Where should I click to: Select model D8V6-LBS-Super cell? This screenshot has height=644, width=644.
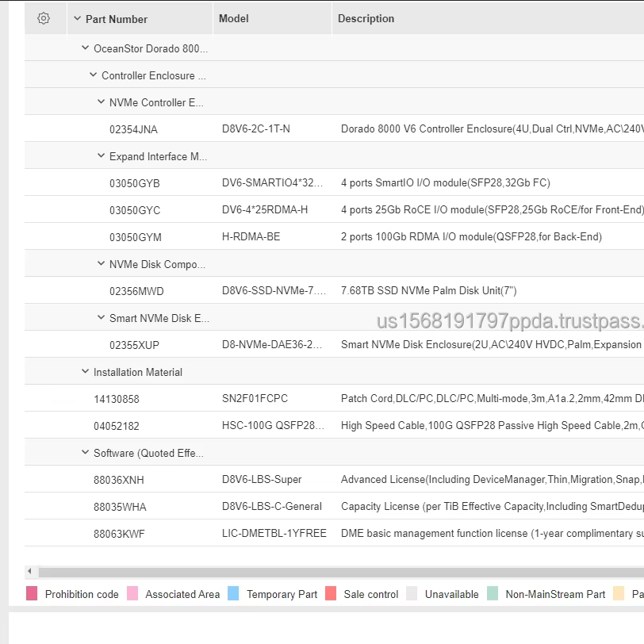[x=262, y=480]
